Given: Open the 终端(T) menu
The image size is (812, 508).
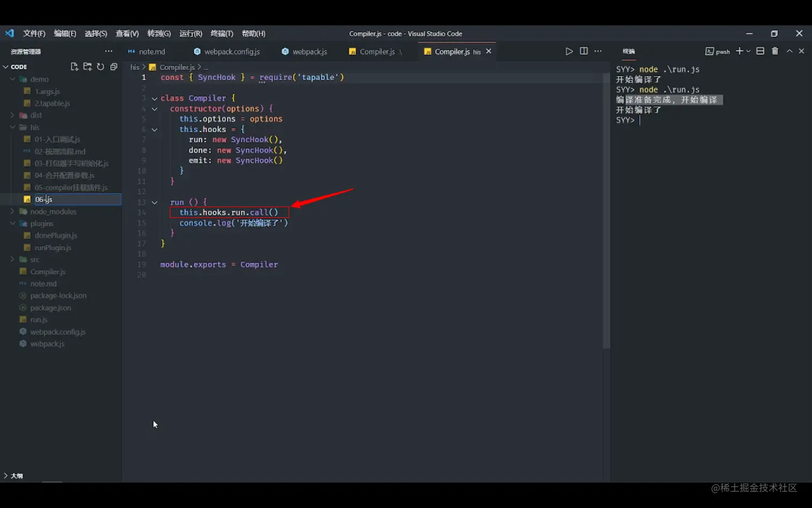Looking at the screenshot, I should coord(222,33).
